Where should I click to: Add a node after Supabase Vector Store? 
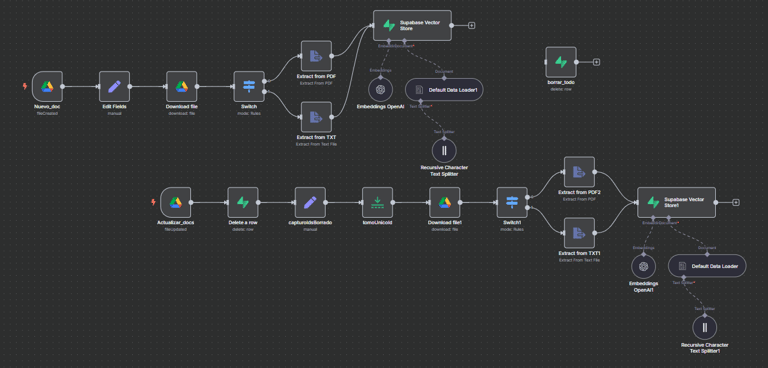[471, 25]
